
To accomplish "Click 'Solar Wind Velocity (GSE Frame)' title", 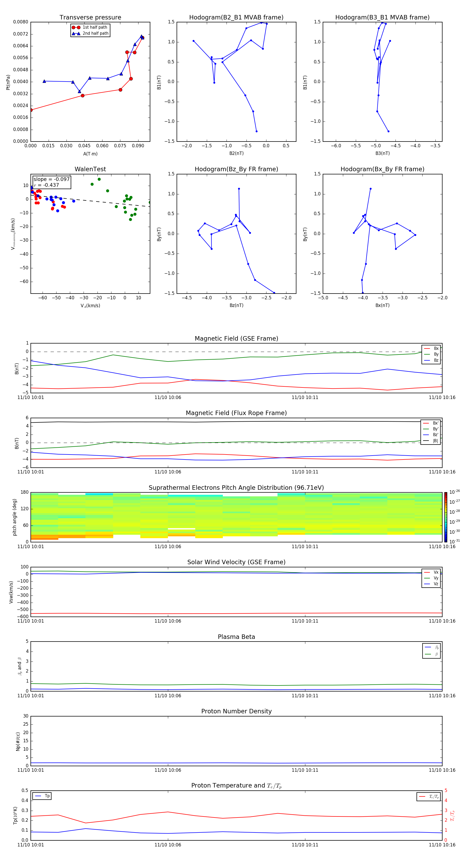I will (x=236, y=562).
